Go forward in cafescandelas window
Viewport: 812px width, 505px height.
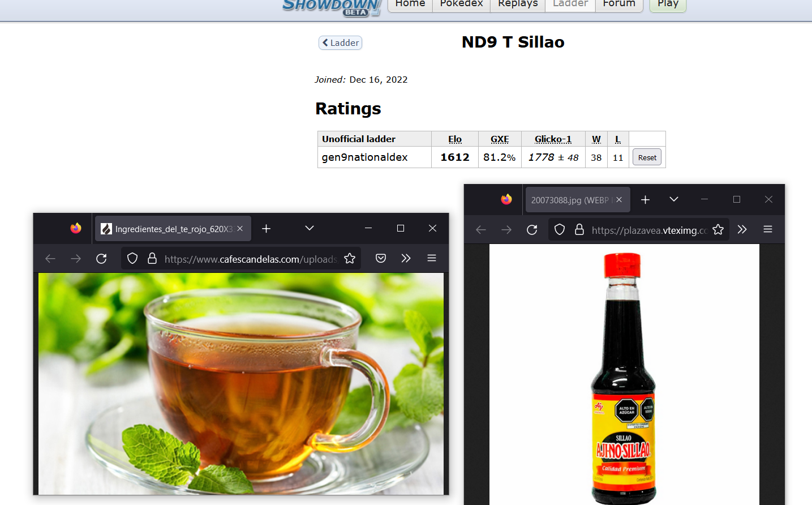point(76,259)
